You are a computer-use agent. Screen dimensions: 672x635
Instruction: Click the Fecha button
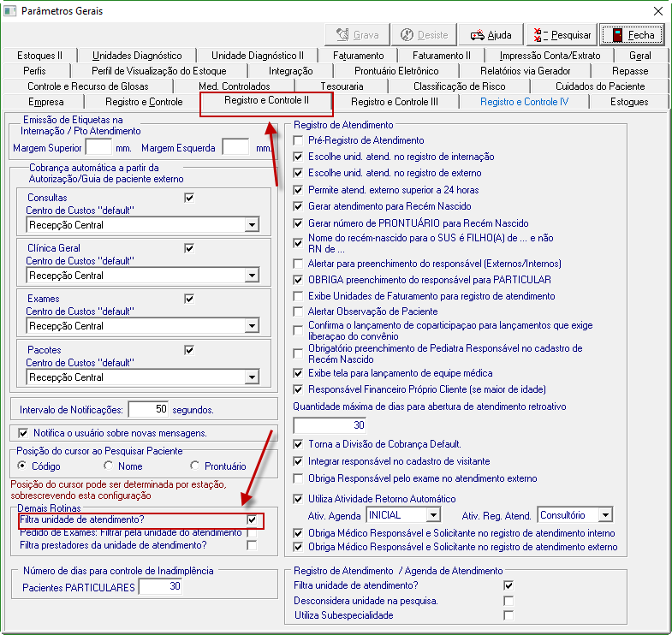(633, 35)
